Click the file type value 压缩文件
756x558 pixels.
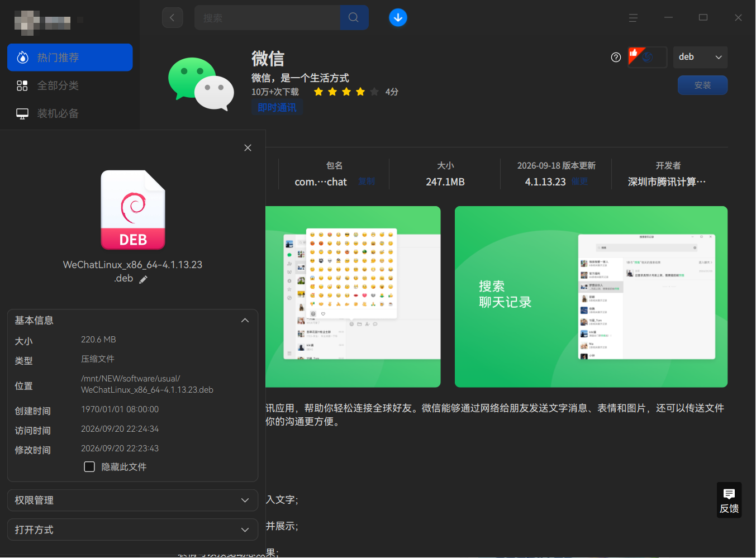point(98,359)
